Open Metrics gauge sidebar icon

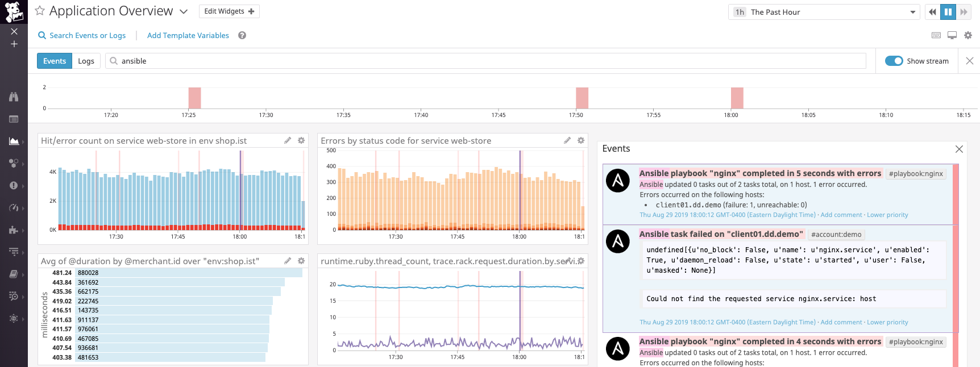point(14,207)
